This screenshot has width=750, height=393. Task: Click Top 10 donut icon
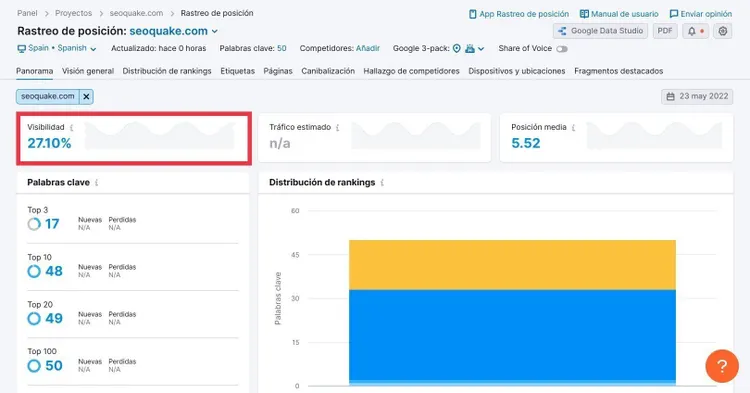(x=34, y=271)
